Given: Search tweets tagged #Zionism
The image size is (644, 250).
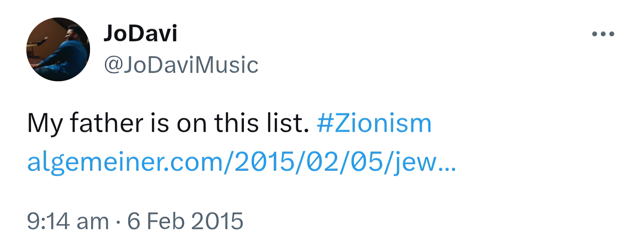Looking at the screenshot, I should point(374,123).
